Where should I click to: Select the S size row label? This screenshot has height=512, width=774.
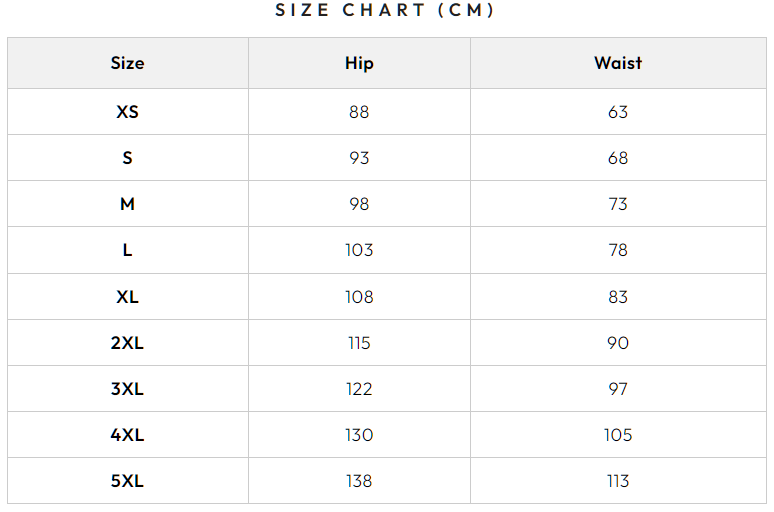coord(127,158)
